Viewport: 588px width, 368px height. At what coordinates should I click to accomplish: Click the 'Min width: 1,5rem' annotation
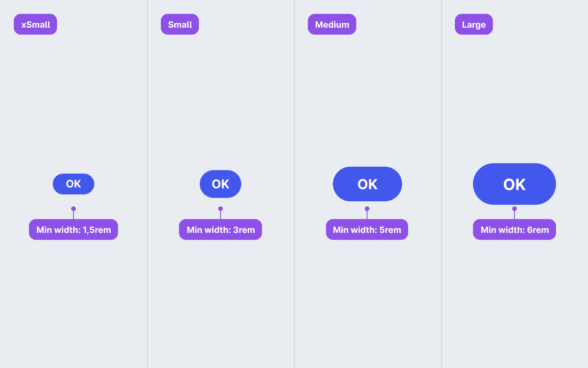73,229
